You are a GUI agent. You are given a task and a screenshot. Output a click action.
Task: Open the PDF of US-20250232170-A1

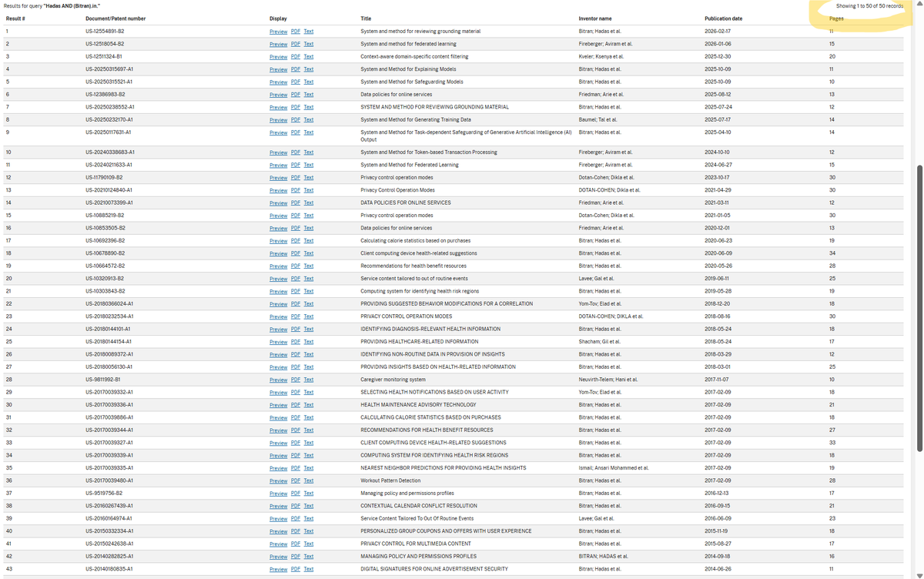296,120
